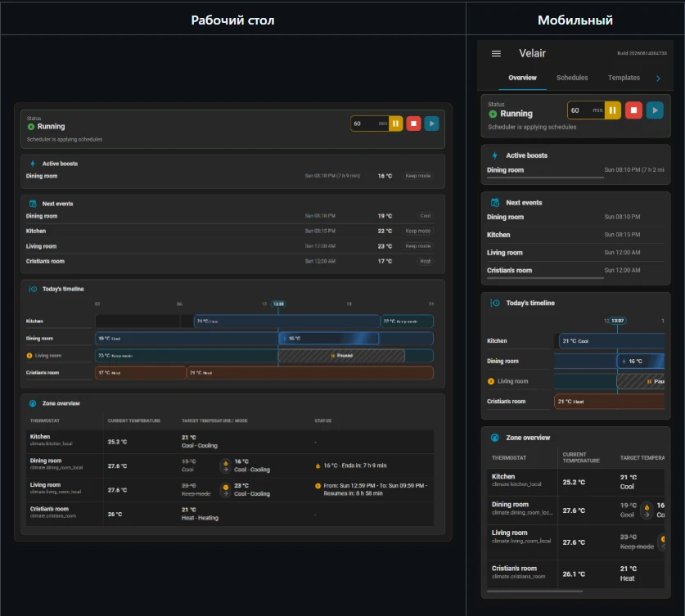Click the 16 °C boost block in Dining room timeline
Screen dimensions: 685x616
coord(328,339)
